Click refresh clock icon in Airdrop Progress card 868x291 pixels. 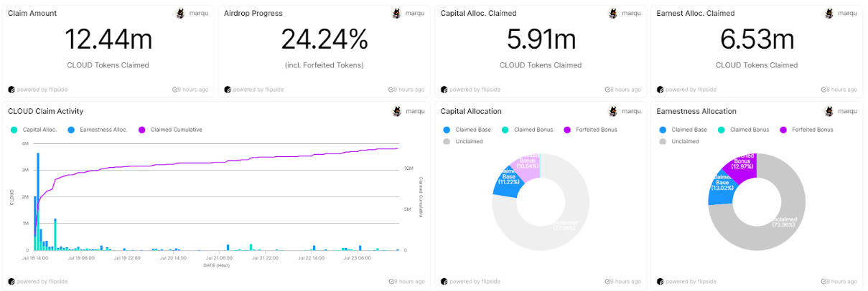pos(391,90)
